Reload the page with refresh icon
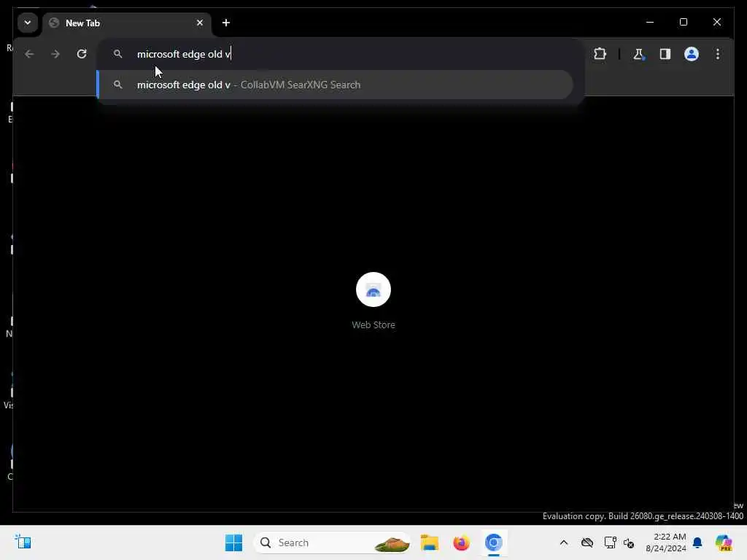Screen dimensions: 747x560 click(x=82, y=54)
